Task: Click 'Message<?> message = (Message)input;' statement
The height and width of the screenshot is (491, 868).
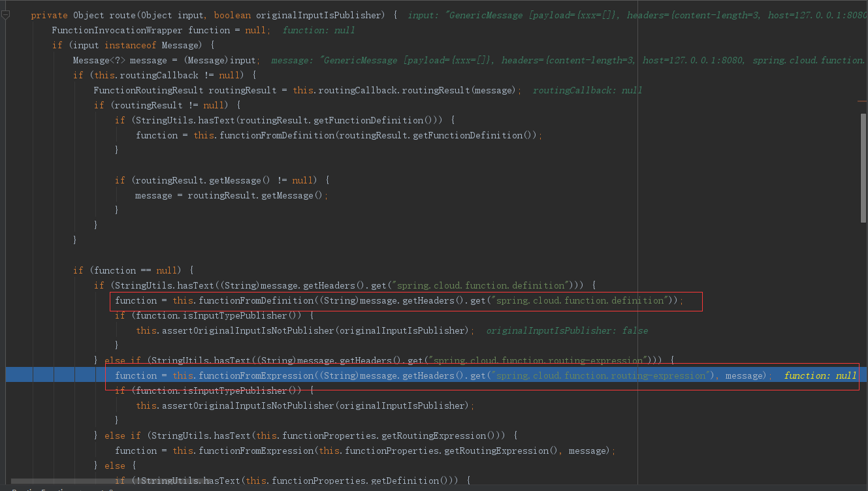Action: click(x=167, y=60)
